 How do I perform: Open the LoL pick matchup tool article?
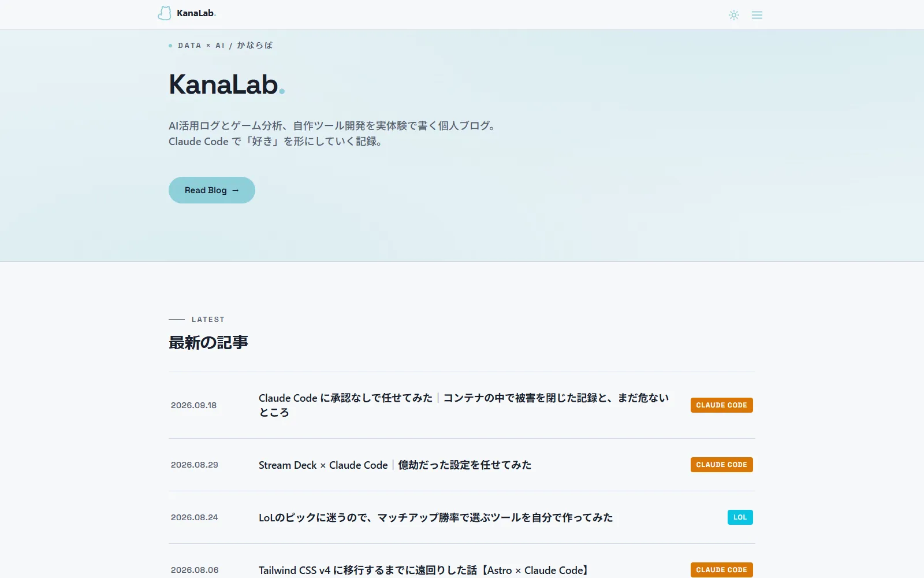[x=436, y=518]
